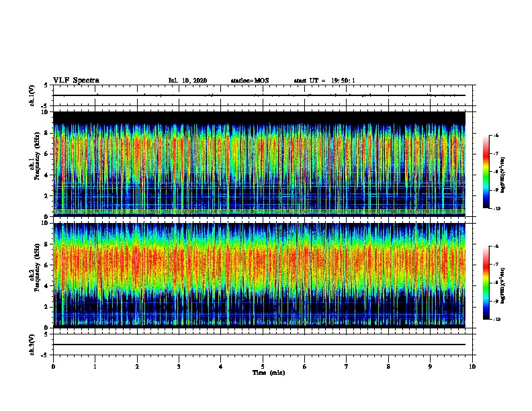Click the "start UT = 19:50: 1" text
Image resolution: width=532 pixels, height=411 pixels.
[x=324, y=81]
